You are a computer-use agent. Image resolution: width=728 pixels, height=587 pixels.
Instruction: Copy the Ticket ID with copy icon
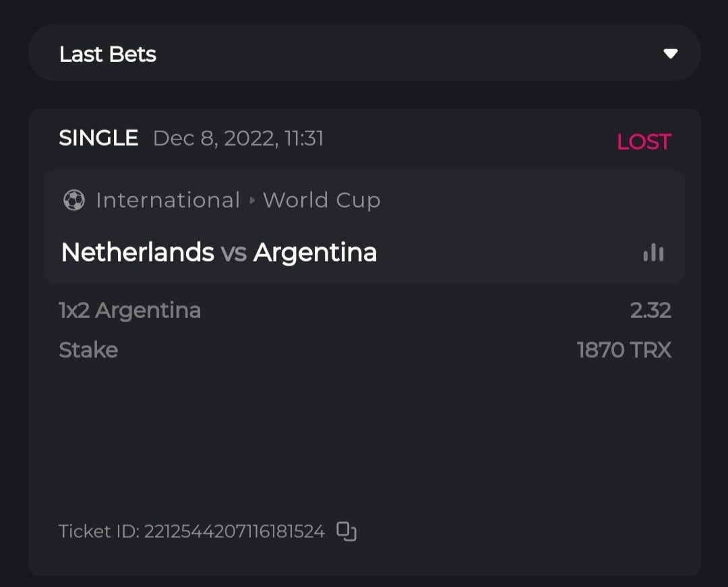click(x=346, y=532)
